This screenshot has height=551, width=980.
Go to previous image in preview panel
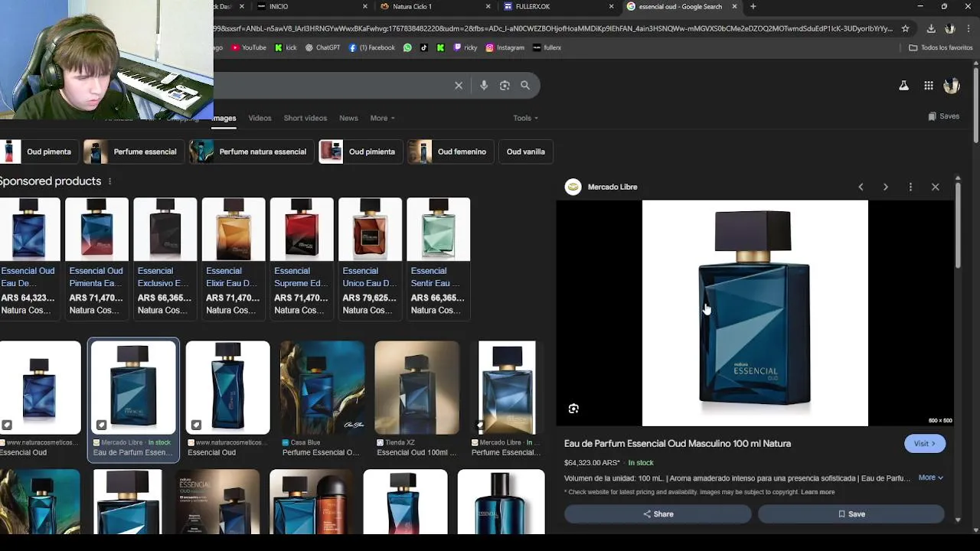tap(861, 187)
